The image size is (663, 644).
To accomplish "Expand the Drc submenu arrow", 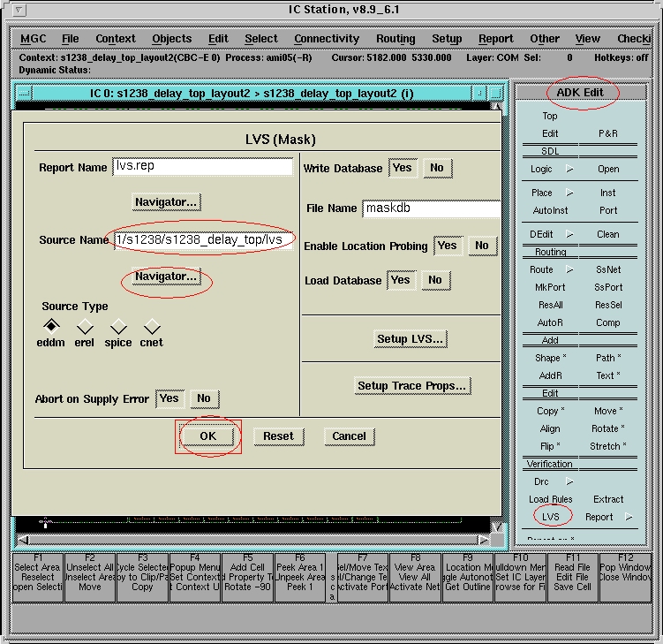I will tap(569, 481).
